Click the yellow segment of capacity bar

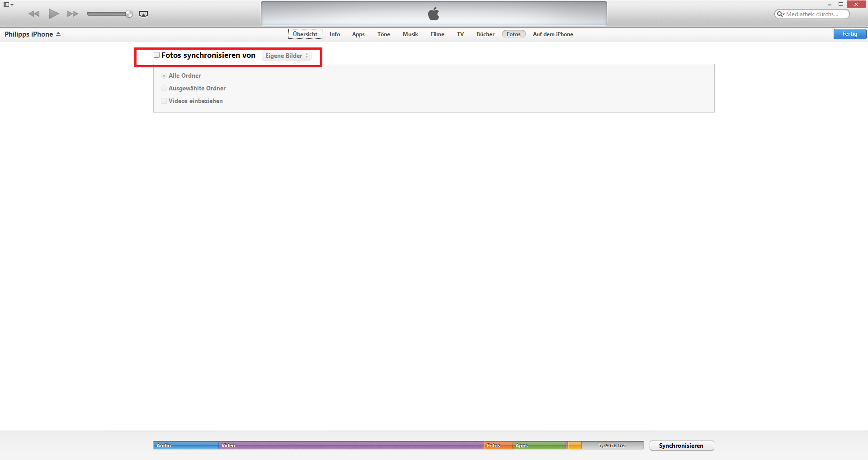tap(575, 446)
